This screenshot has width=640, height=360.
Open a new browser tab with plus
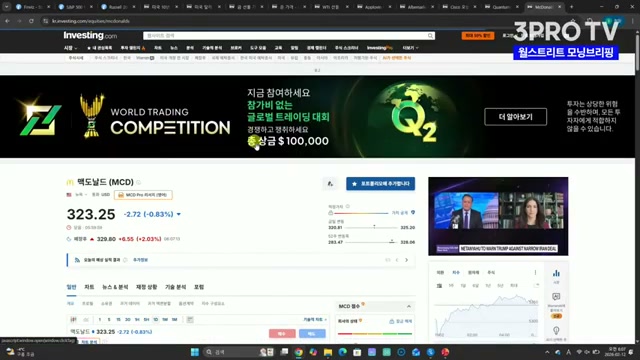(x=571, y=7)
